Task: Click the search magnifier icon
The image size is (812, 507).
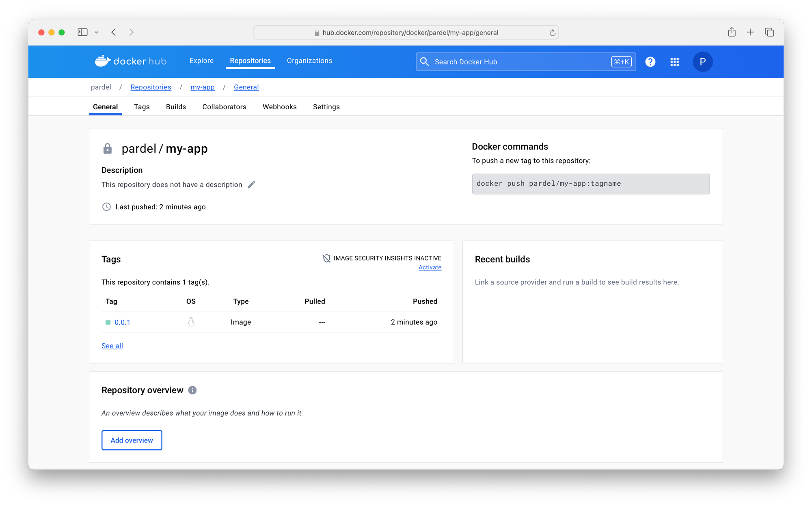Action: (x=424, y=62)
